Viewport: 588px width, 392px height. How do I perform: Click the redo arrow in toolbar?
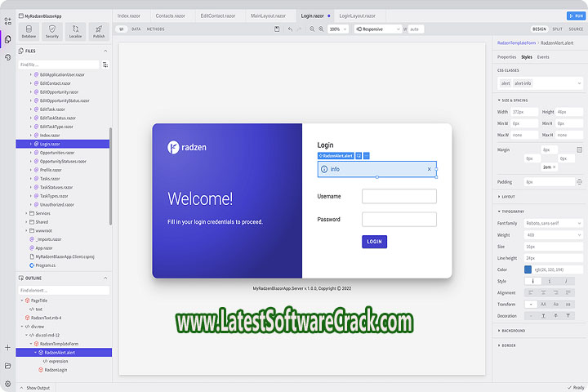click(x=299, y=29)
